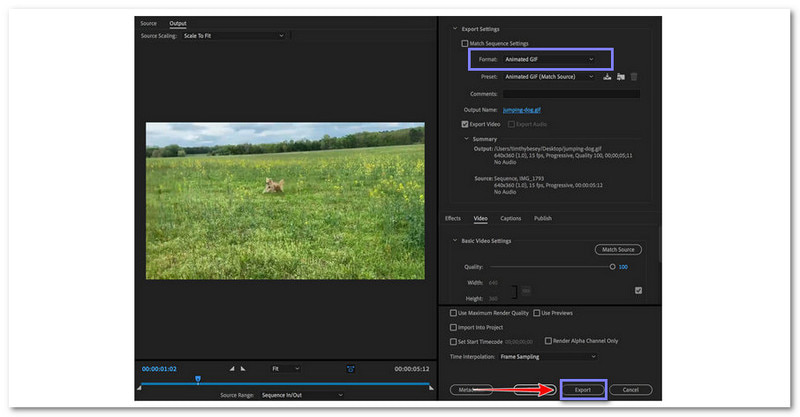Image resolution: width=800 pixels, height=417 pixels.
Task: Enable Match Sequence Settings checkbox
Action: 465,43
